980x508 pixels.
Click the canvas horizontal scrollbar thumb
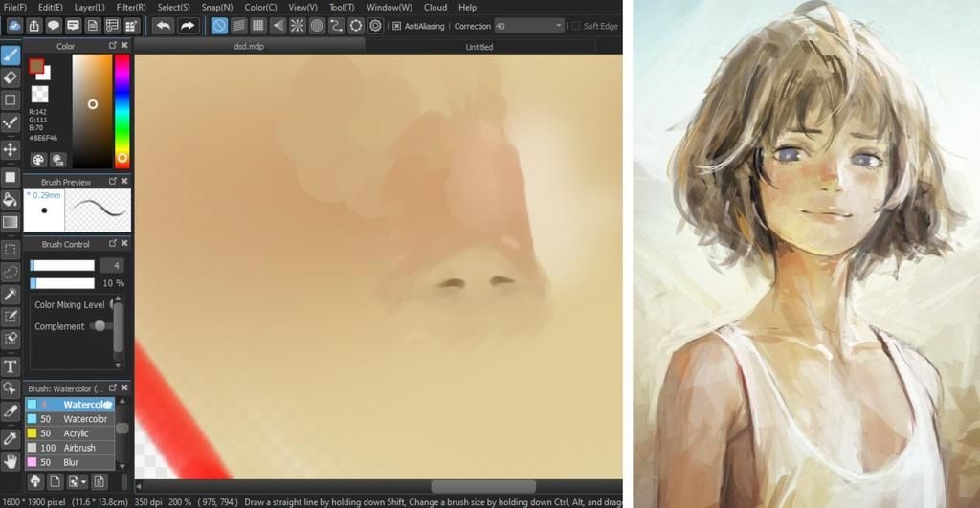pos(483,486)
